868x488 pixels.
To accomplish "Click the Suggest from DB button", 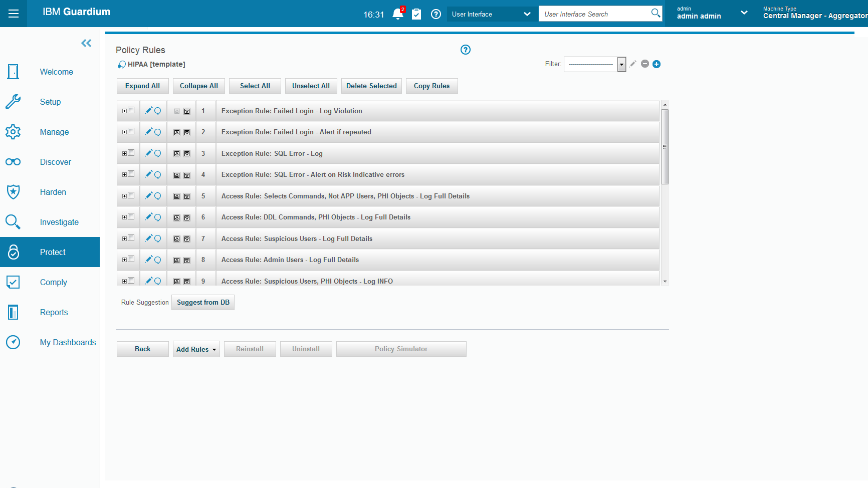I will 202,302.
